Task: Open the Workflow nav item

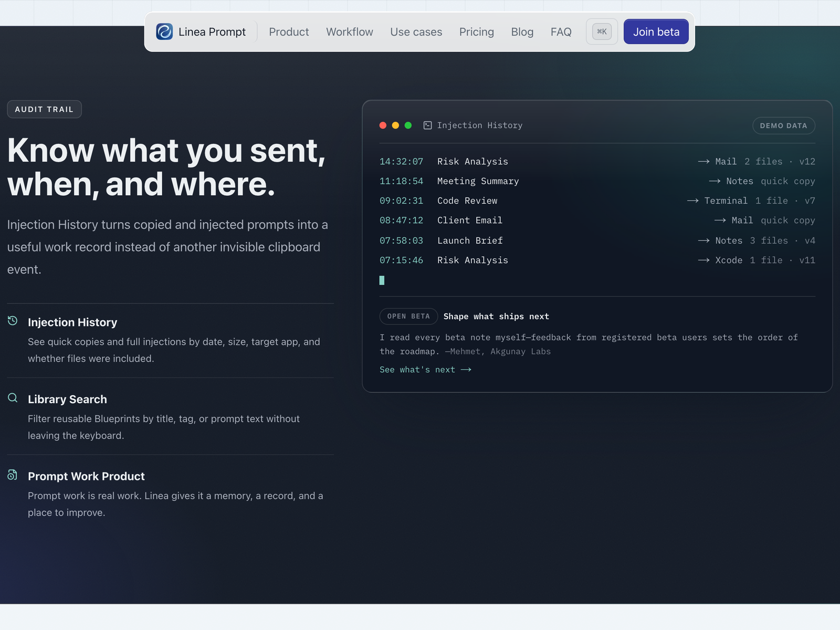Action: 350,32
